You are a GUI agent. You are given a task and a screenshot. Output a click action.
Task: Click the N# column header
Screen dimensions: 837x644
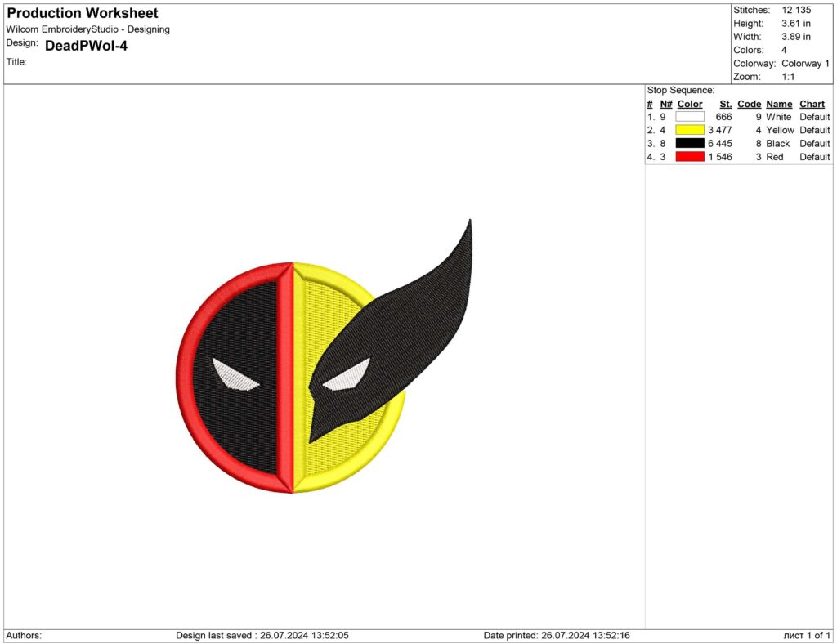(x=665, y=104)
